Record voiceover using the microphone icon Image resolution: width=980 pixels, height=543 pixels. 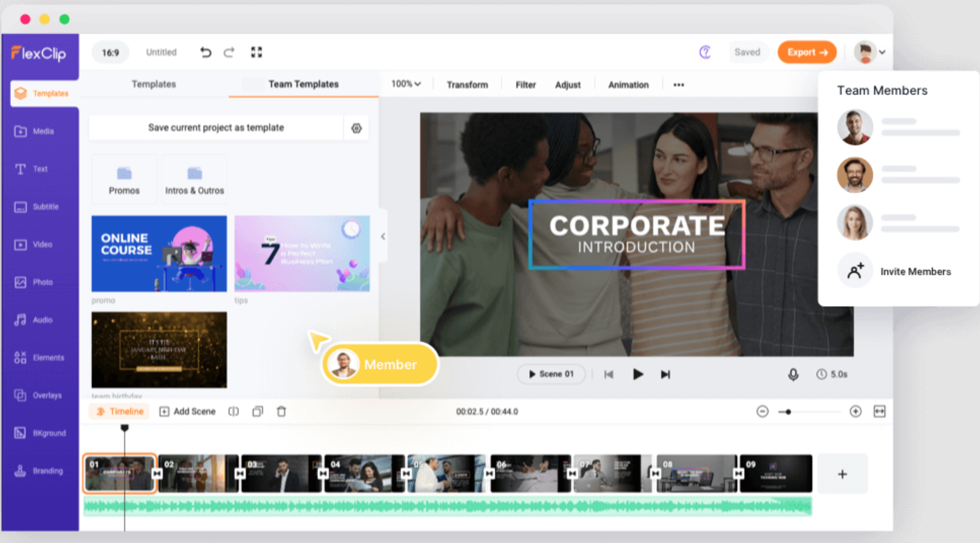(793, 374)
